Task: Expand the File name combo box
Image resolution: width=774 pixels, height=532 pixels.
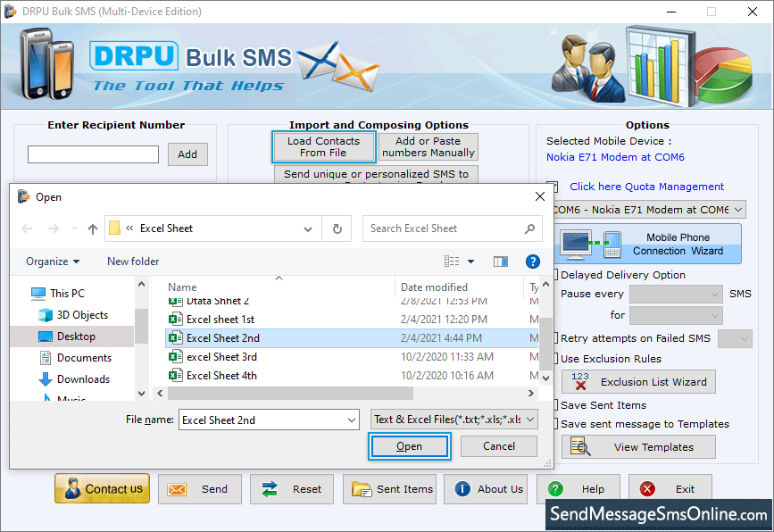Action: click(352, 420)
